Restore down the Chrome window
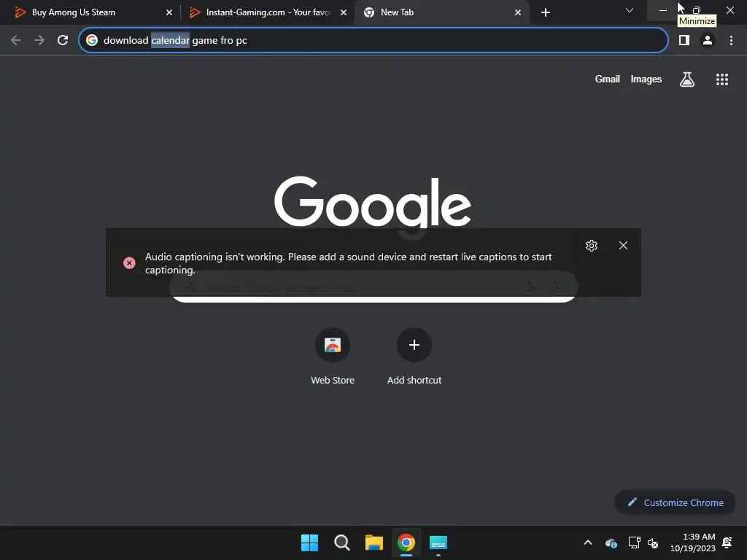This screenshot has height=560, width=747. [x=696, y=10]
